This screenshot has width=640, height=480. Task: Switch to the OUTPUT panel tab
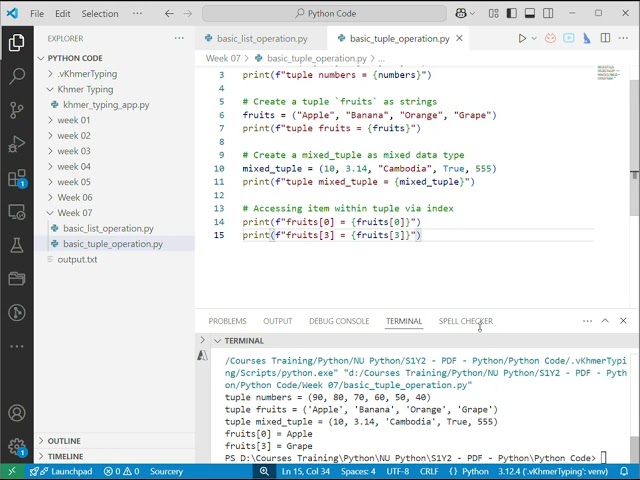[278, 321]
